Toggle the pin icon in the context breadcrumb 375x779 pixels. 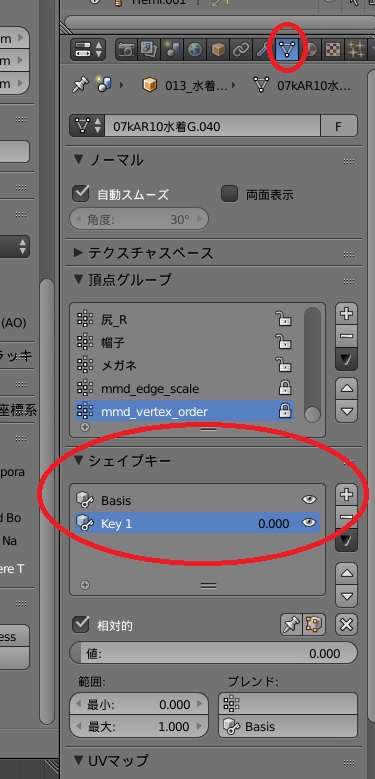click(80, 85)
